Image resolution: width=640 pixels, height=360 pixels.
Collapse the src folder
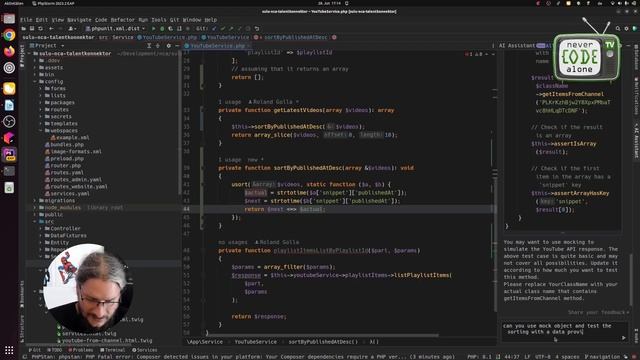coord(36,221)
